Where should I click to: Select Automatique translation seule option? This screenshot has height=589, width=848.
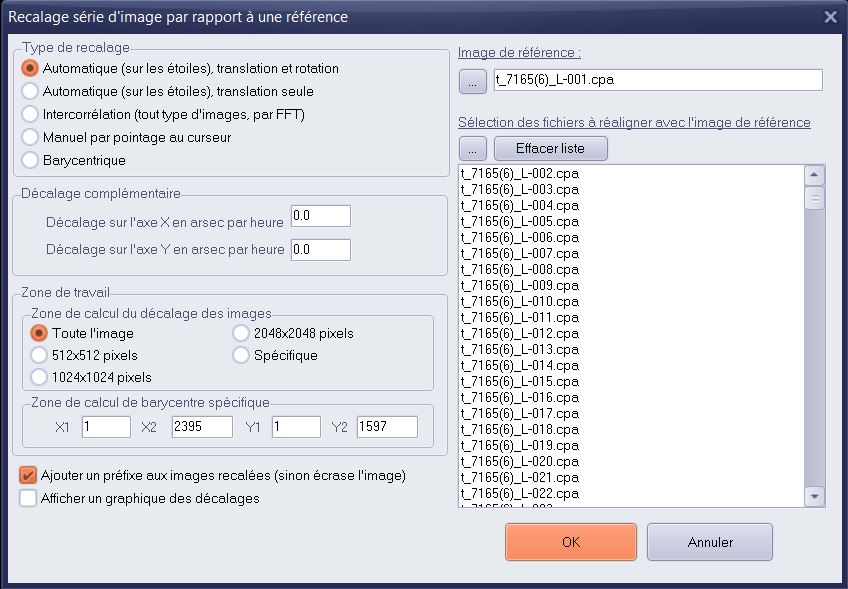click(31, 91)
